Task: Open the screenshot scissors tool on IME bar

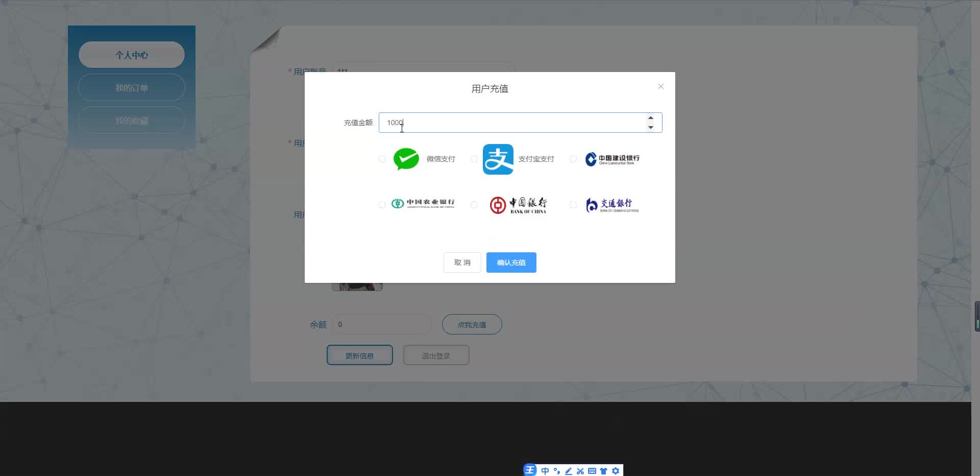Action: (580, 471)
